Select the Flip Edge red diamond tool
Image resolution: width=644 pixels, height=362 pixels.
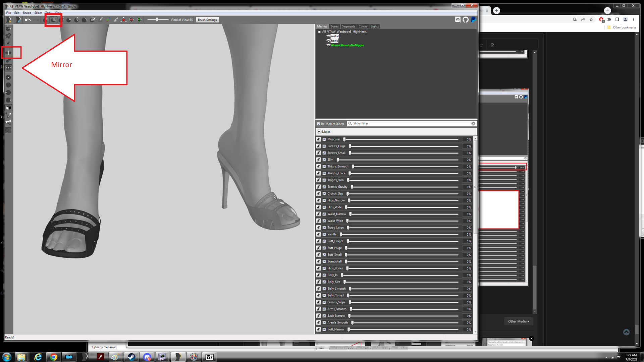(x=131, y=20)
